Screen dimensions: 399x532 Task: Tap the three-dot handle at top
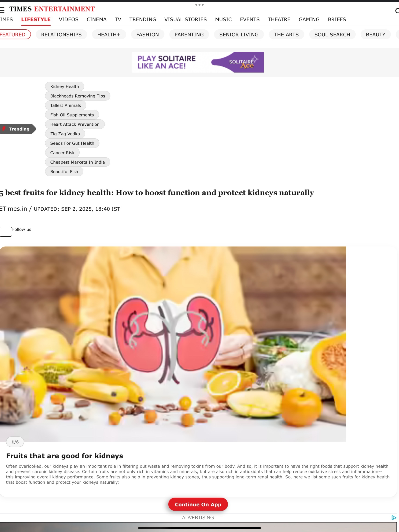point(199,4)
